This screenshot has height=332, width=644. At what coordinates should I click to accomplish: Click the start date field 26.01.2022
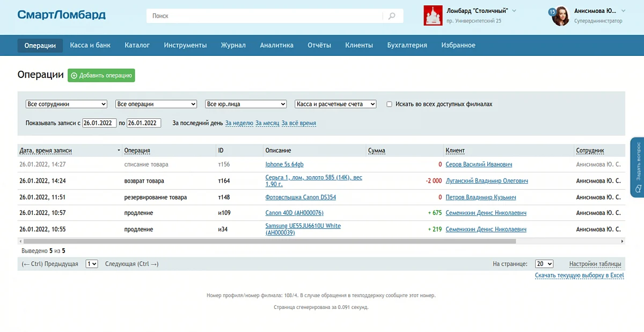click(100, 123)
